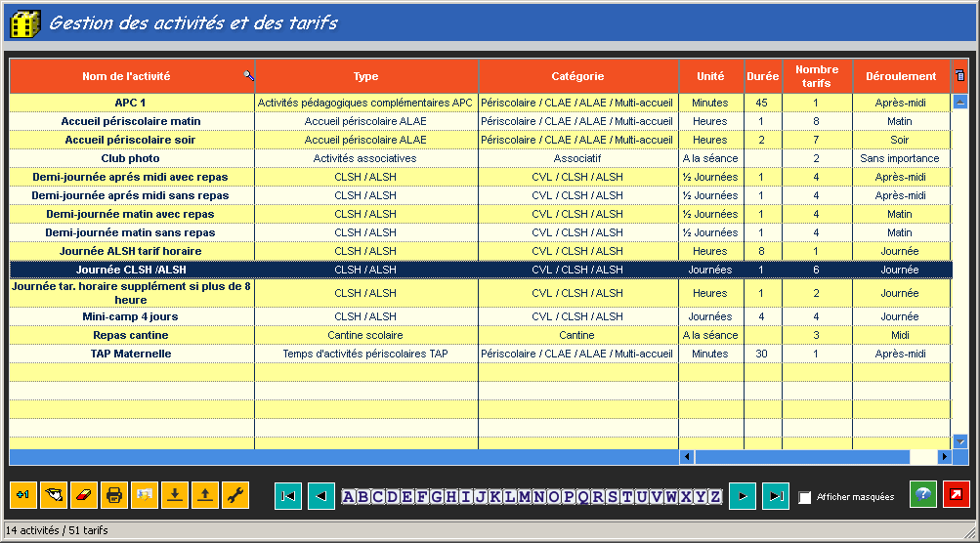Go to the last record
Viewport: 980px width, 543px height.
776,496
